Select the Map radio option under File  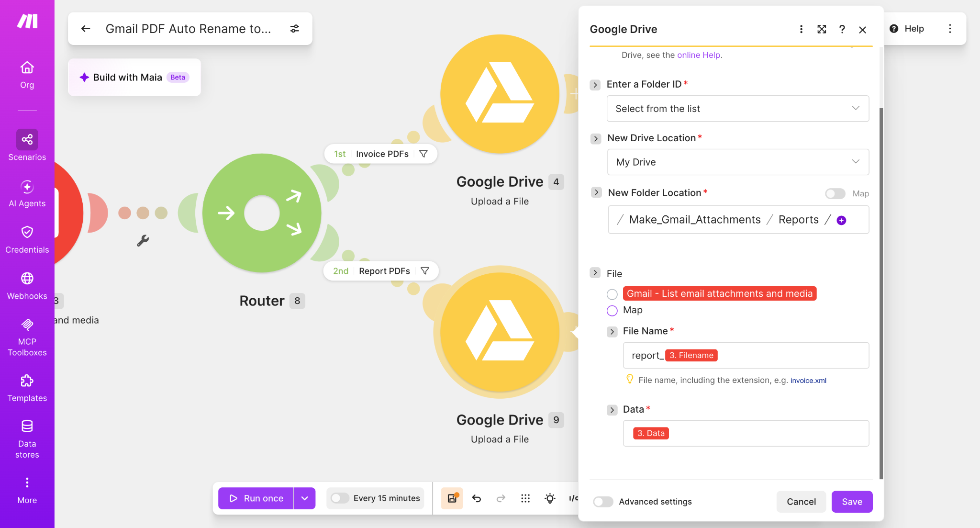coord(612,311)
